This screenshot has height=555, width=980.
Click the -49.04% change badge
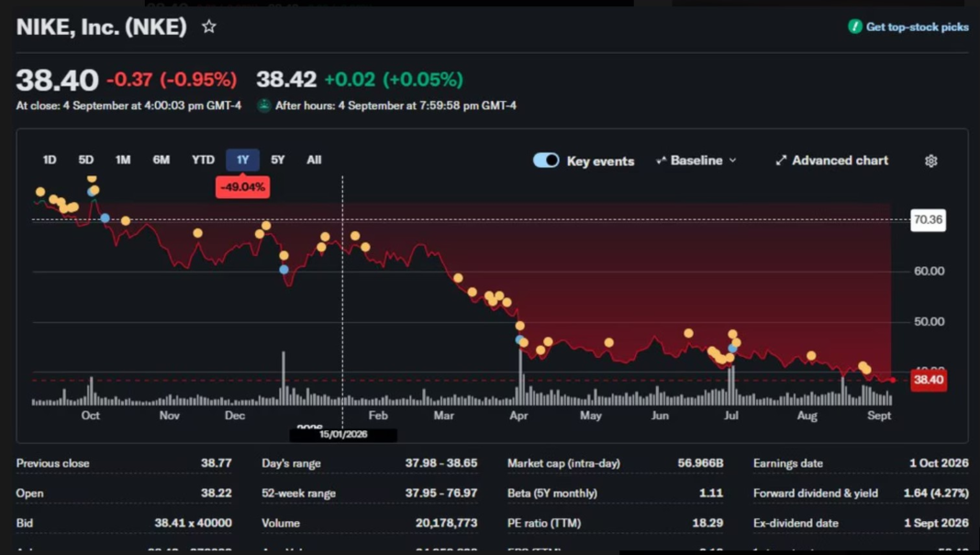pyautogui.click(x=242, y=187)
